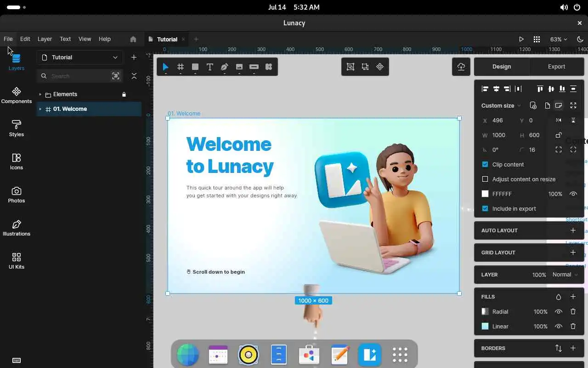588x368 pixels.
Task: Open the Layers panel in sidebar
Action: [x=16, y=62]
